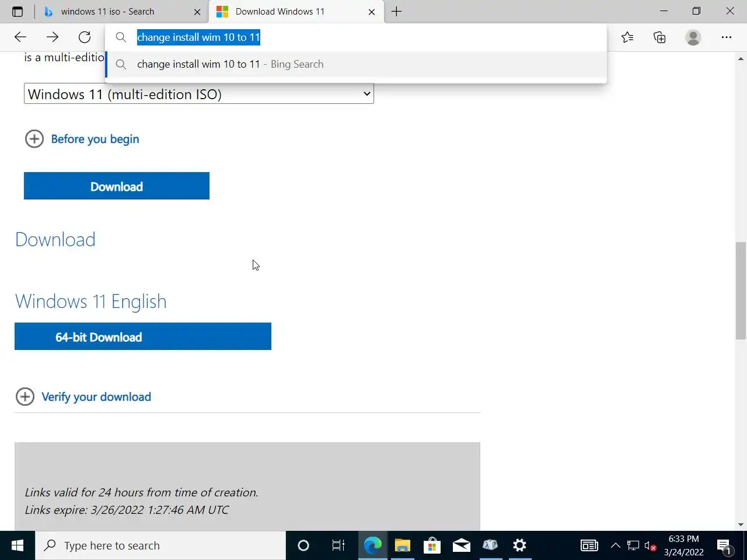The width and height of the screenshot is (747, 560).
Task: Open the notification center icon
Action: pos(725,547)
